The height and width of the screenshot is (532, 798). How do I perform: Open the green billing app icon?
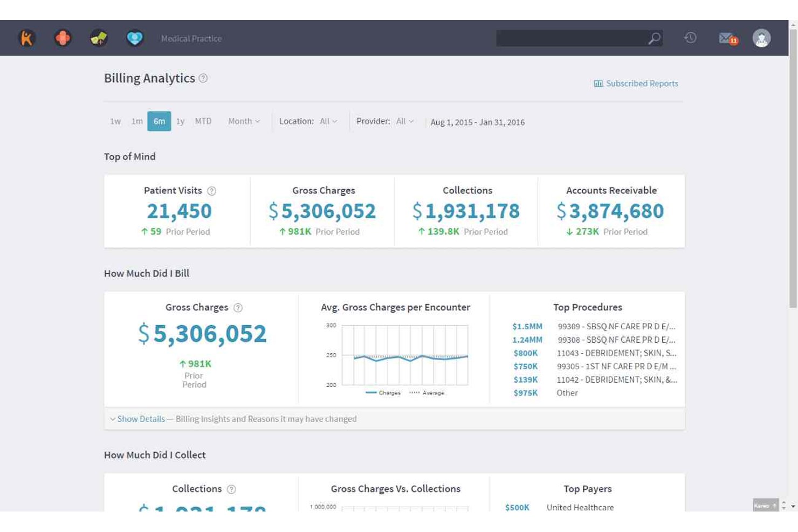coord(99,38)
